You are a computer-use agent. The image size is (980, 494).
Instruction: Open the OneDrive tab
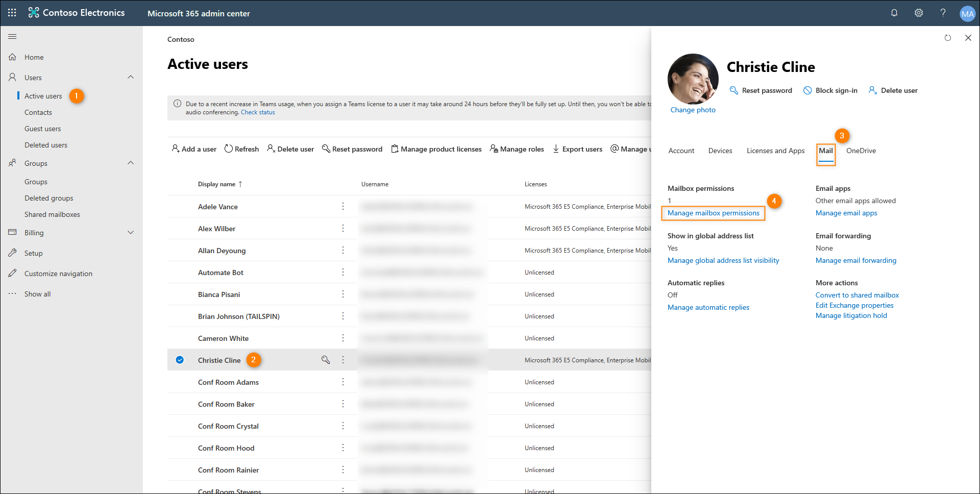coord(861,151)
